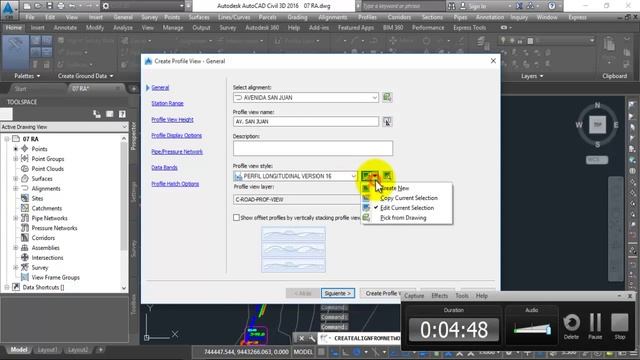Click the Profile view layer field
The height and width of the screenshot is (360, 640).
tap(297, 200)
